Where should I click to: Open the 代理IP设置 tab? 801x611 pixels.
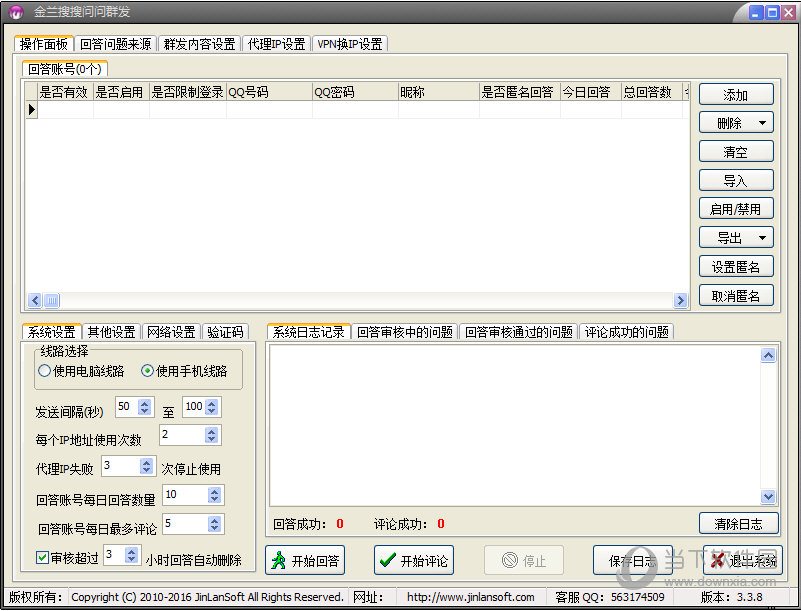point(276,44)
